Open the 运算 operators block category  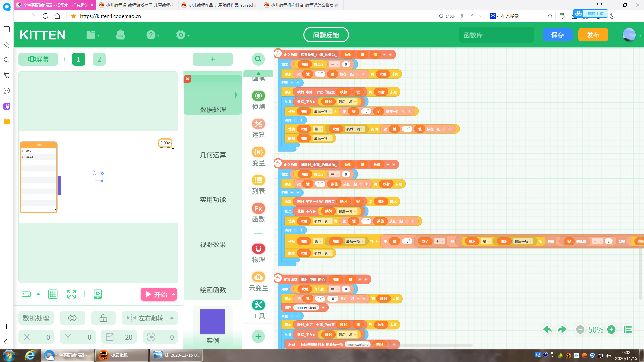click(x=258, y=128)
